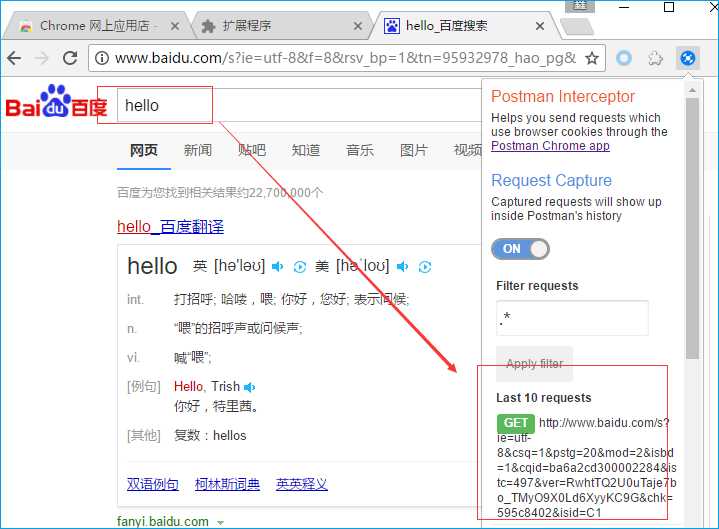Open the 双语例句 link

tap(153, 484)
